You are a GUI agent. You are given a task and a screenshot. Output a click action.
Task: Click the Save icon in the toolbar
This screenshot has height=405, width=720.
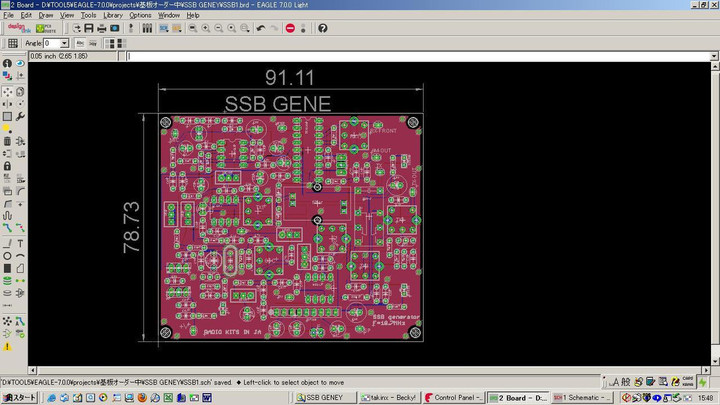pyautogui.click(x=89, y=28)
